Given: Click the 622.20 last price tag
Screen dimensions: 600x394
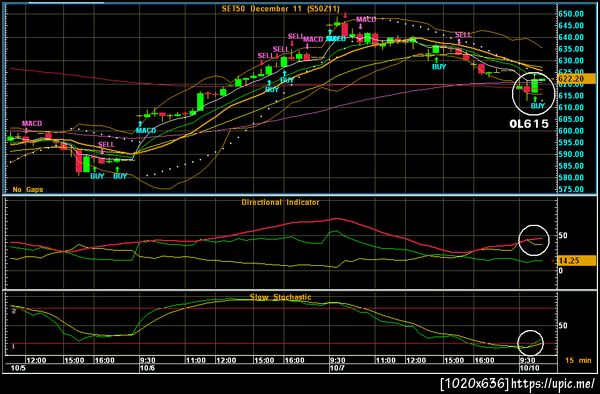Looking at the screenshot, I should tap(576, 78).
